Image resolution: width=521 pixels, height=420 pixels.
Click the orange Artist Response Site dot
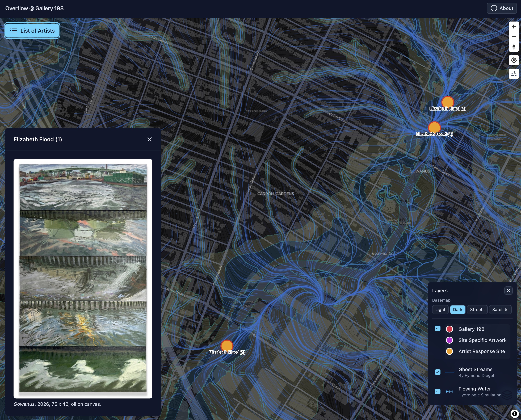point(449,351)
